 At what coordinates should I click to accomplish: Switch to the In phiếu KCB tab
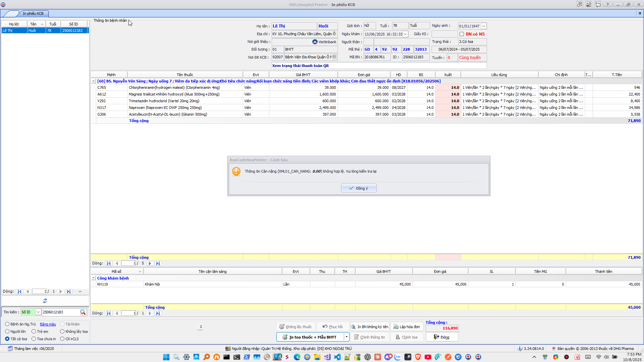(x=33, y=13)
